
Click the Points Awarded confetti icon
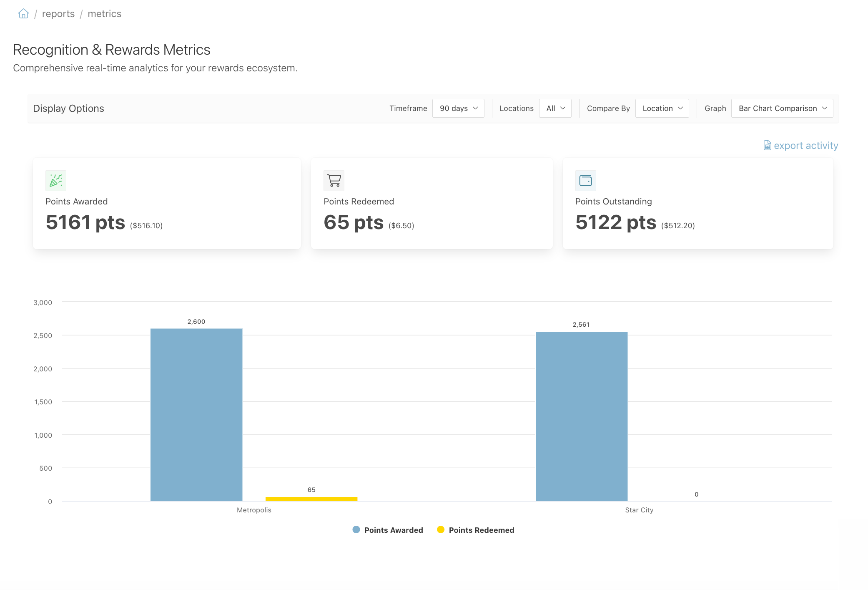pos(56,181)
